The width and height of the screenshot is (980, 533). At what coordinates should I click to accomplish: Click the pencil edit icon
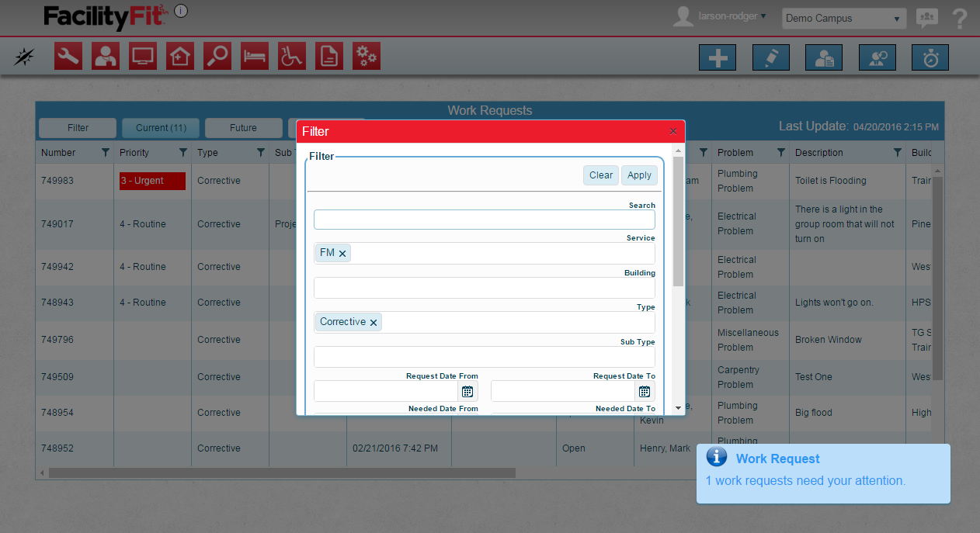click(x=770, y=58)
